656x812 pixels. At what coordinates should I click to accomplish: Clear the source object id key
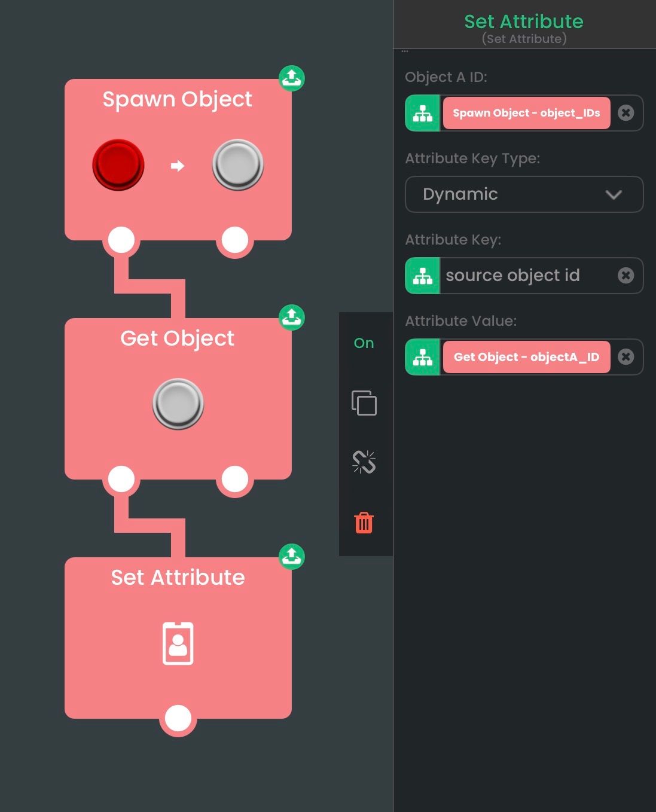pyautogui.click(x=626, y=276)
